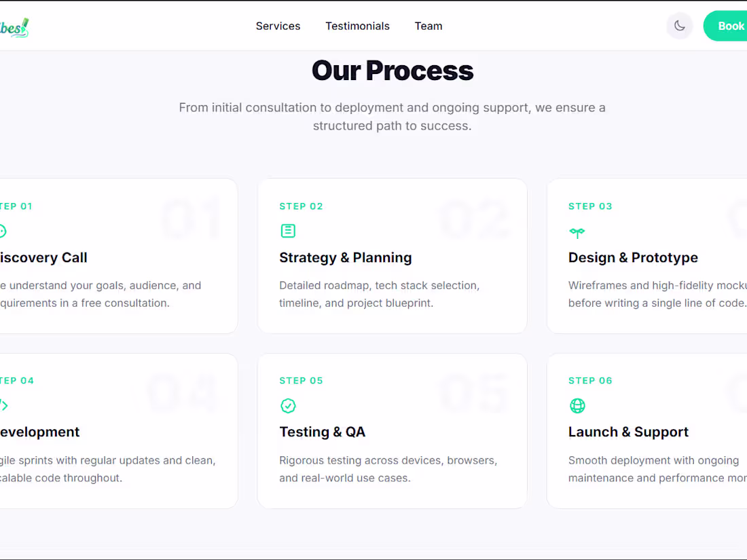The height and width of the screenshot is (560, 747).
Task: Click the Discovery Call card title
Action: pos(43,258)
